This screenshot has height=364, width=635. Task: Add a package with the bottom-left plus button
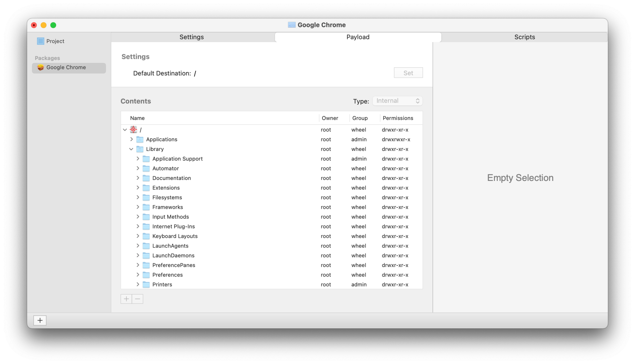[40, 320]
